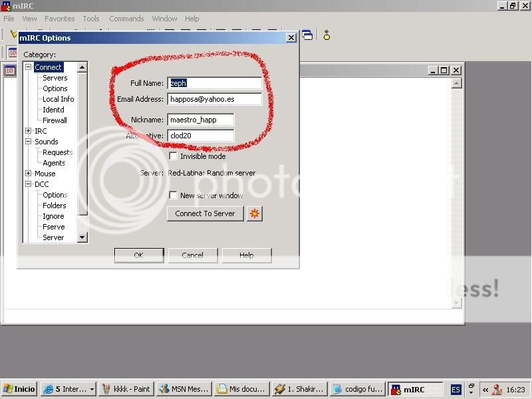532x399 pixels.
Task: Collapse the Sounds category
Action: pyautogui.click(x=29, y=141)
